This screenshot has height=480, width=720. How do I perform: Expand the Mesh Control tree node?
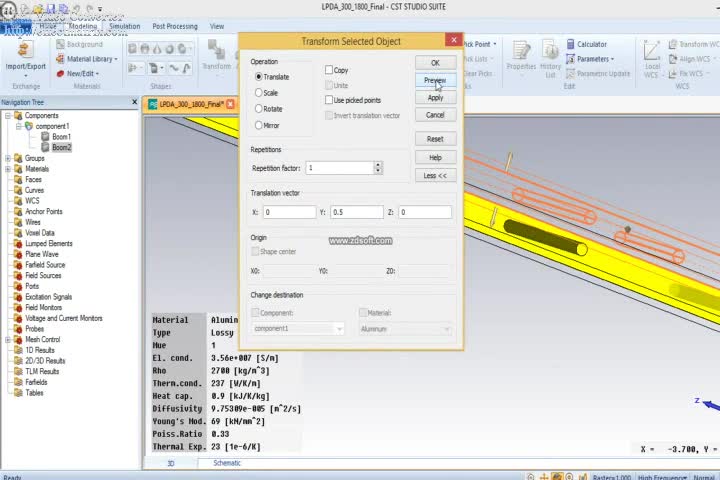coord(8,339)
